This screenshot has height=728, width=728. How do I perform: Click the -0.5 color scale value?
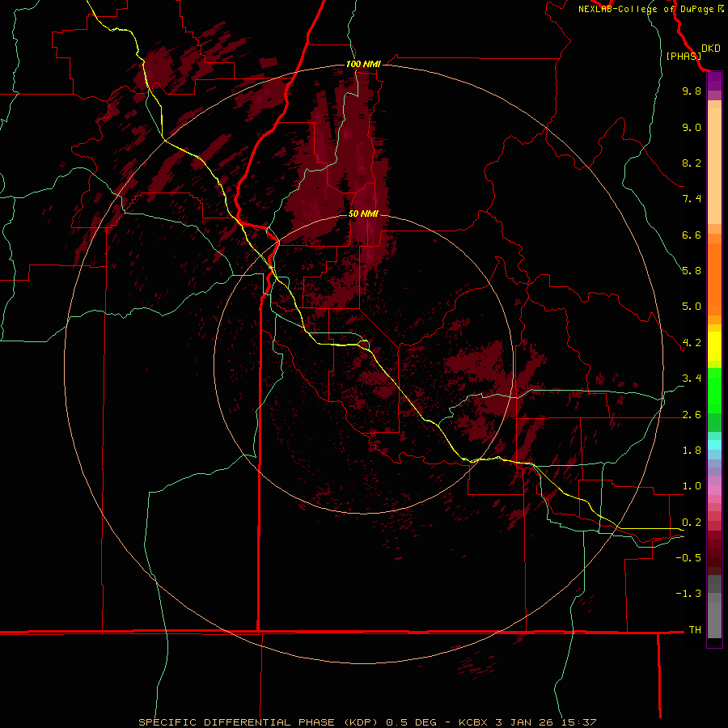(x=688, y=558)
